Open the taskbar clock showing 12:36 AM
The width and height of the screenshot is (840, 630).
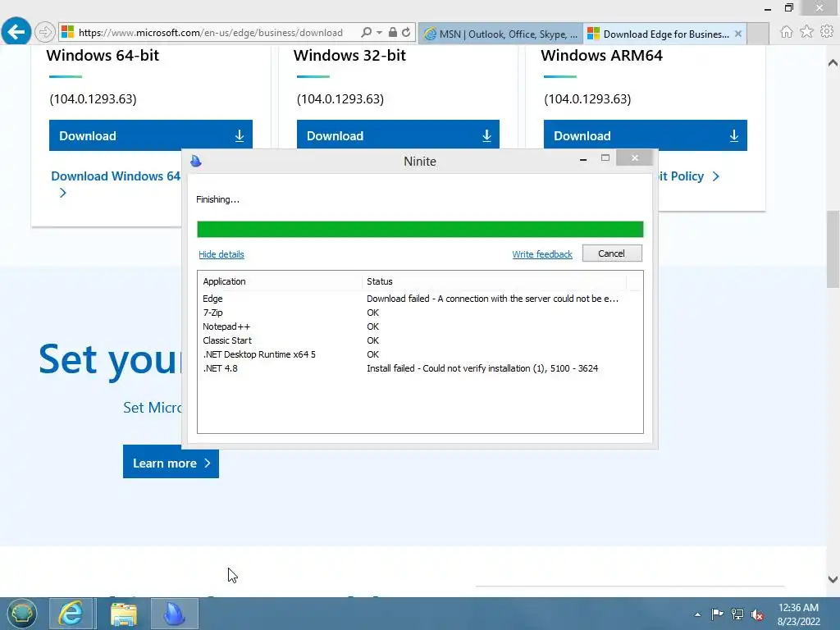coord(798,614)
